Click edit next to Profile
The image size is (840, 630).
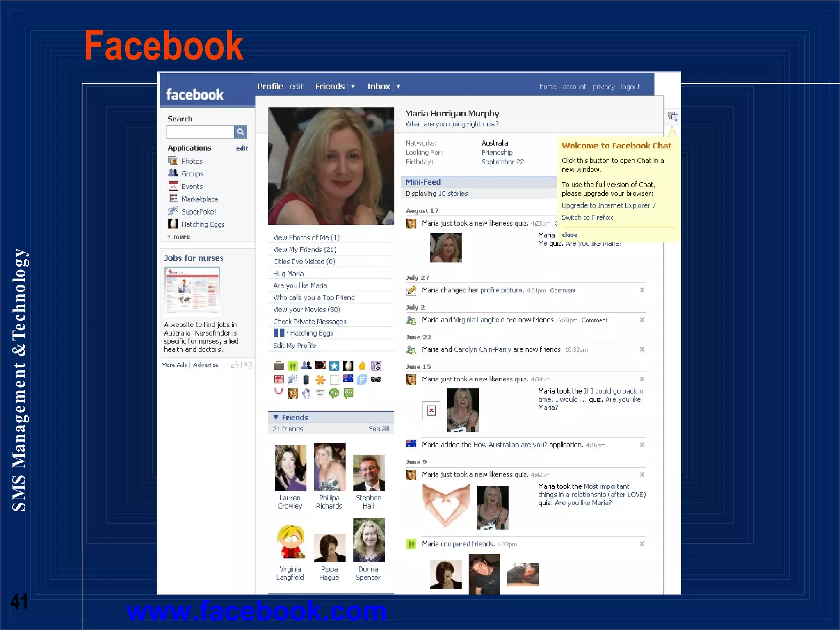point(297,86)
